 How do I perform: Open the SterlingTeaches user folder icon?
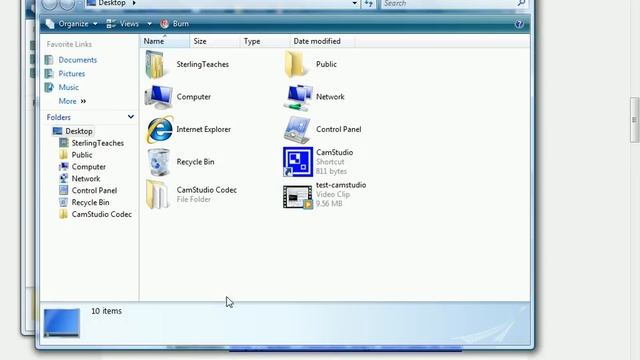(x=157, y=64)
